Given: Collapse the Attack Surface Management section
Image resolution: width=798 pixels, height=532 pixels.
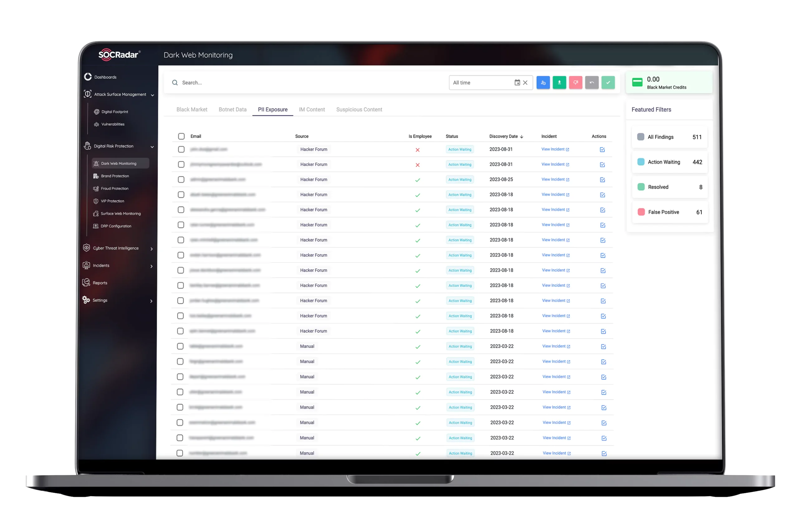Looking at the screenshot, I should pos(152,95).
